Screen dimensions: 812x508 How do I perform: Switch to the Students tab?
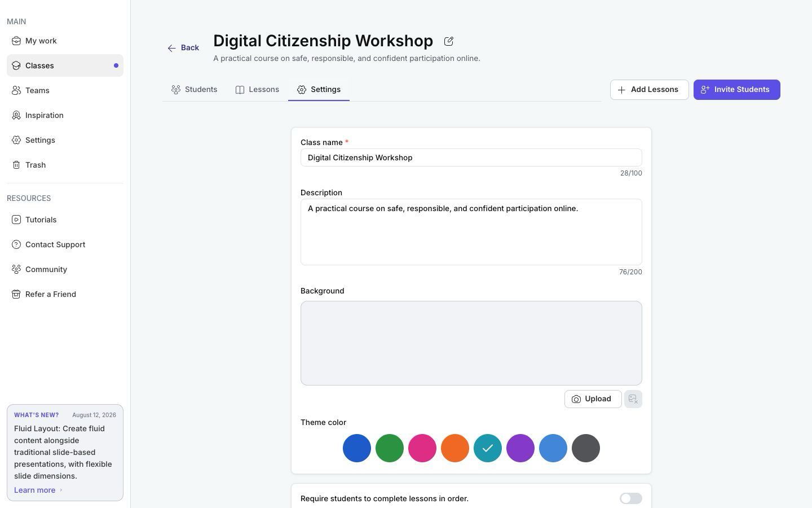(195, 90)
